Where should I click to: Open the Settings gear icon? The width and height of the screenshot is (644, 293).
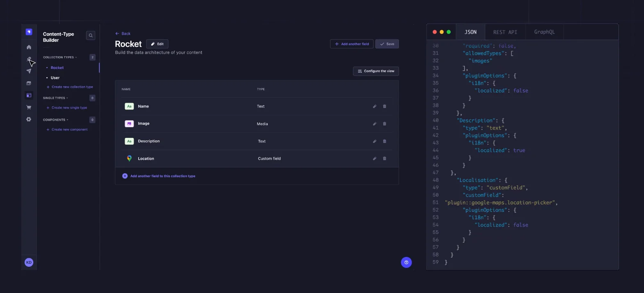29,119
